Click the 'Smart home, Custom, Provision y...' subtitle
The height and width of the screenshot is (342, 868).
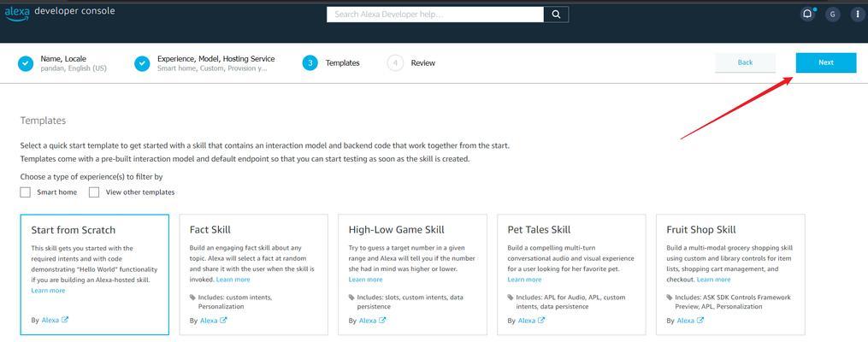(x=212, y=68)
